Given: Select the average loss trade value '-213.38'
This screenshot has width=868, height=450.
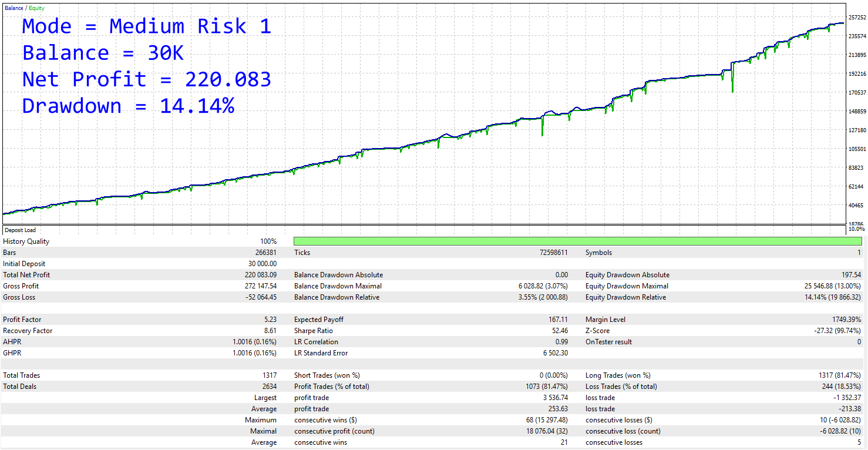Looking at the screenshot, I should [x=850, y=409].
